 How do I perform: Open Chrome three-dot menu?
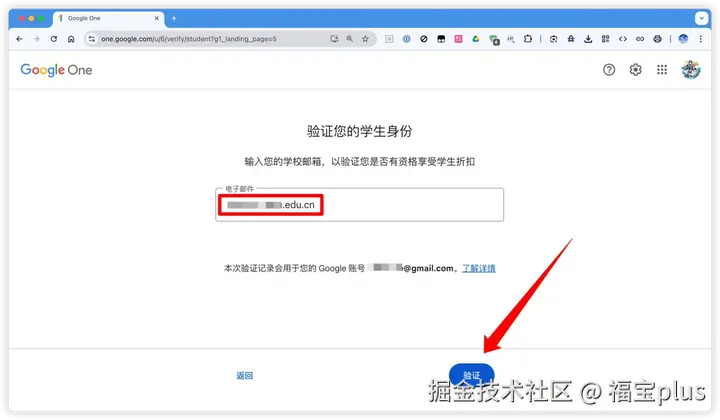(x=701, y=39)
